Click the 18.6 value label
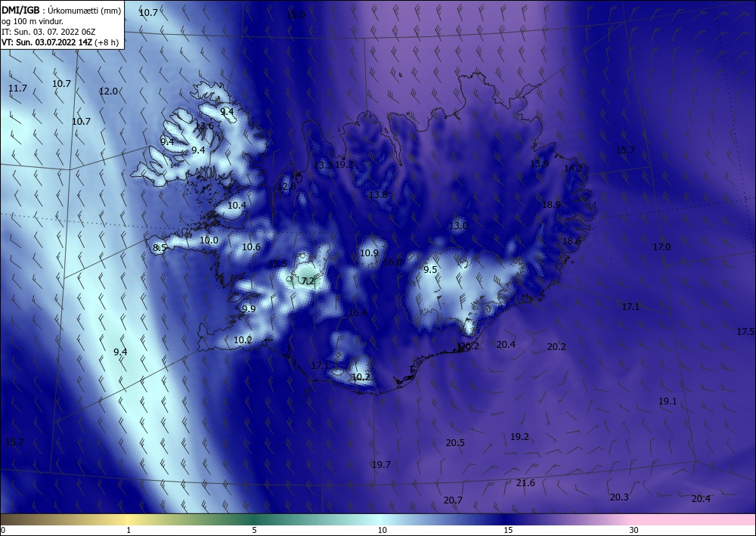The image size is (756, 536). [x=572, y=241]
